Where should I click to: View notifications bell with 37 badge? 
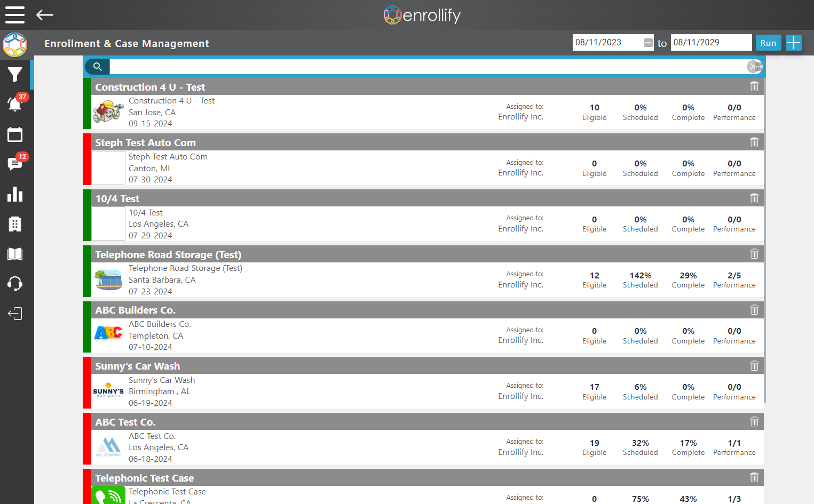pos(15,104)
